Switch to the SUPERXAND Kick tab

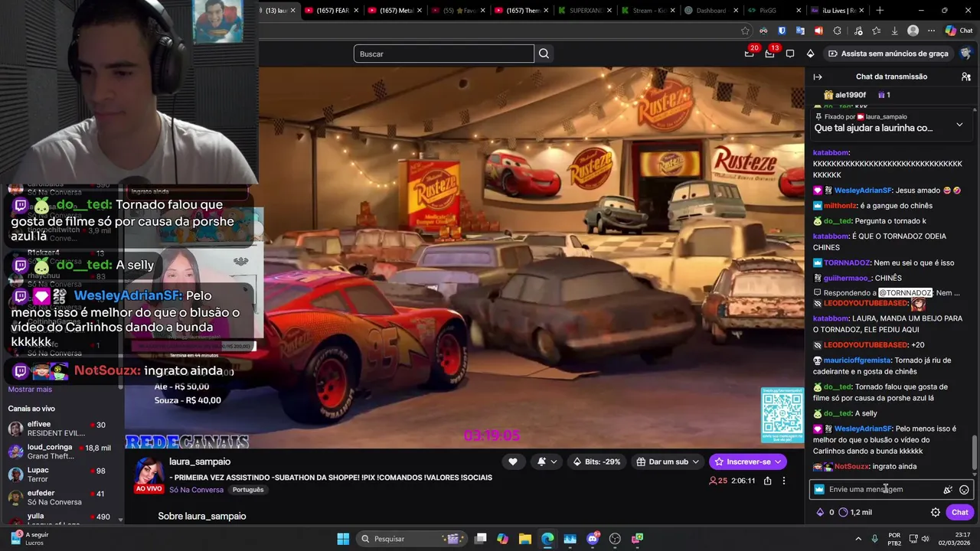[586, 10]
